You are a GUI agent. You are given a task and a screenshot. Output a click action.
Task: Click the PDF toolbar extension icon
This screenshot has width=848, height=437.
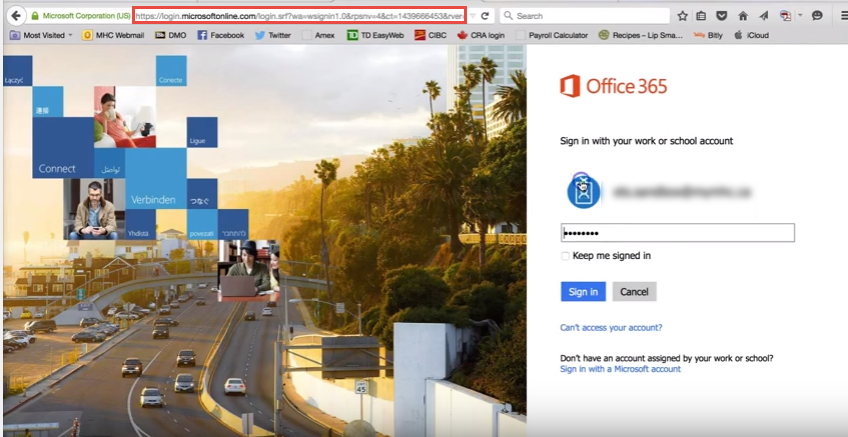click(x=786, y=16)
